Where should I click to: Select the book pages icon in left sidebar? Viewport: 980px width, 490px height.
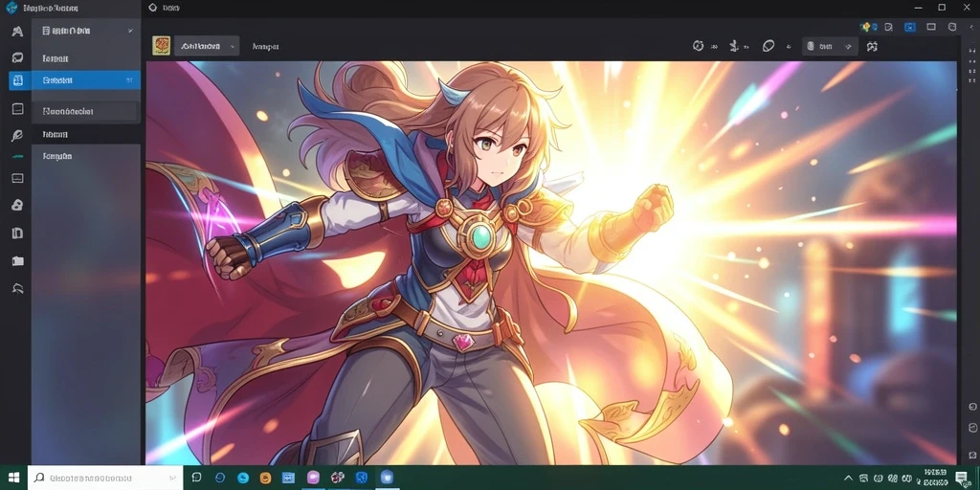pos(17,234)
